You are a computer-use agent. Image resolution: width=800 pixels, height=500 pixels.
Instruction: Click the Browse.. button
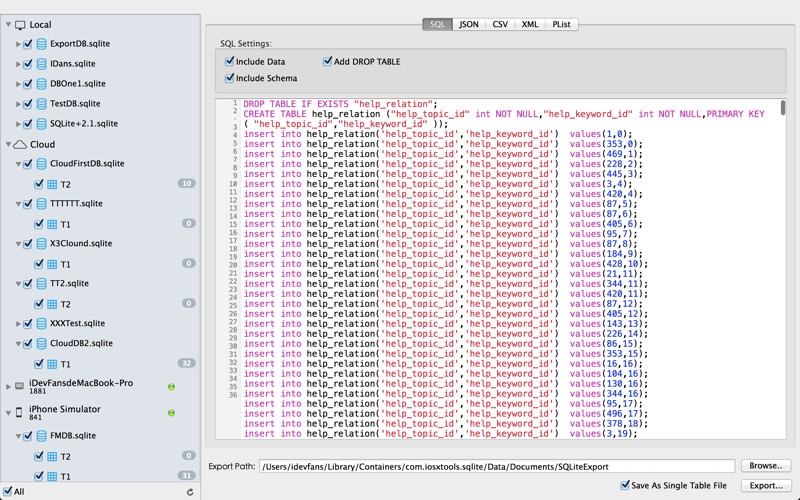[766, 466]
